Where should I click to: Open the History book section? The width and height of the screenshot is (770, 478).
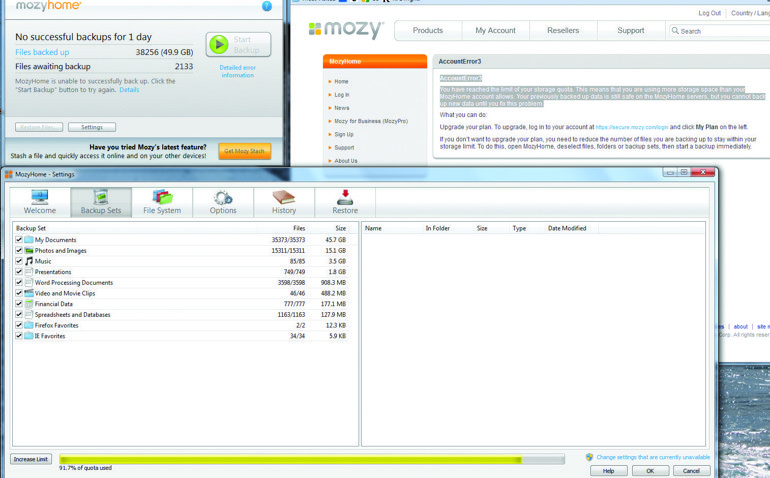(284, 201)
